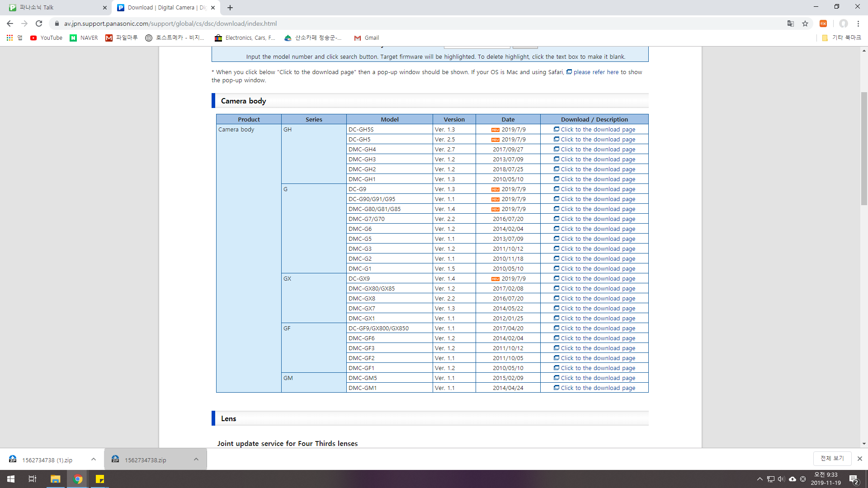Screen dimensions: 868x488
Task: Open the Google Translate page icon
Action: (x=791, y=23)
